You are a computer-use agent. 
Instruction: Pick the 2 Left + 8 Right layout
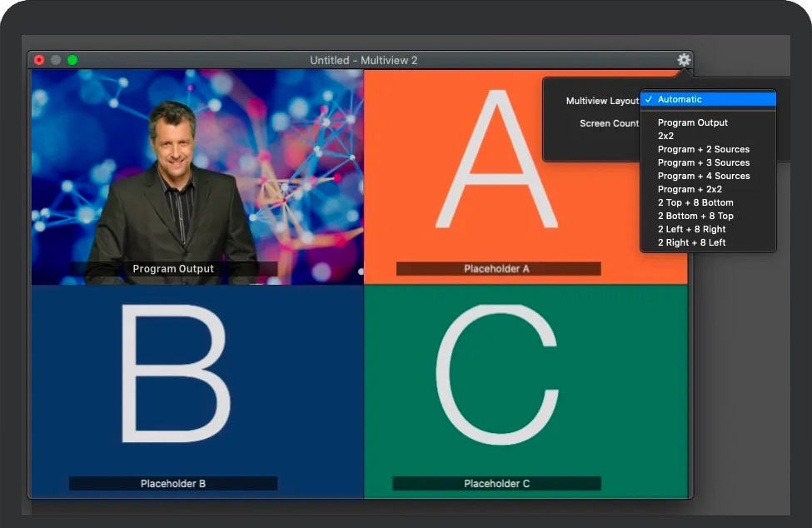(x=691, y=229)
